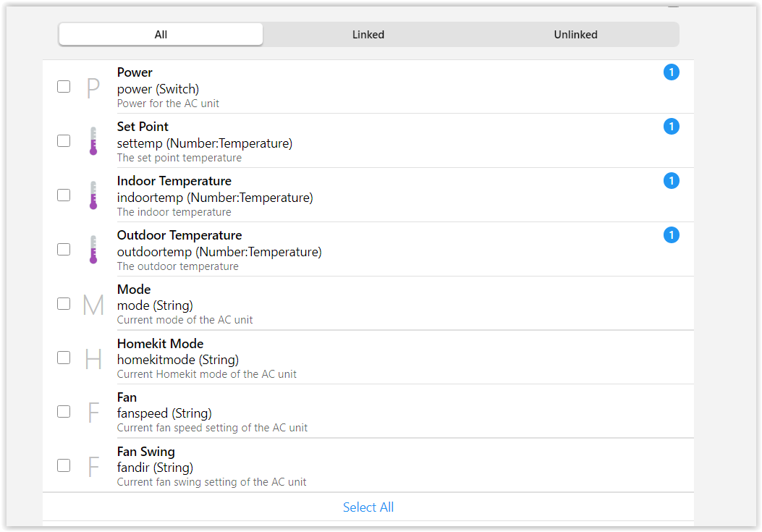The width and height of the screenshot is (762, 532).
Task: Check the Power channel checkbox
Action: (64, 87)
